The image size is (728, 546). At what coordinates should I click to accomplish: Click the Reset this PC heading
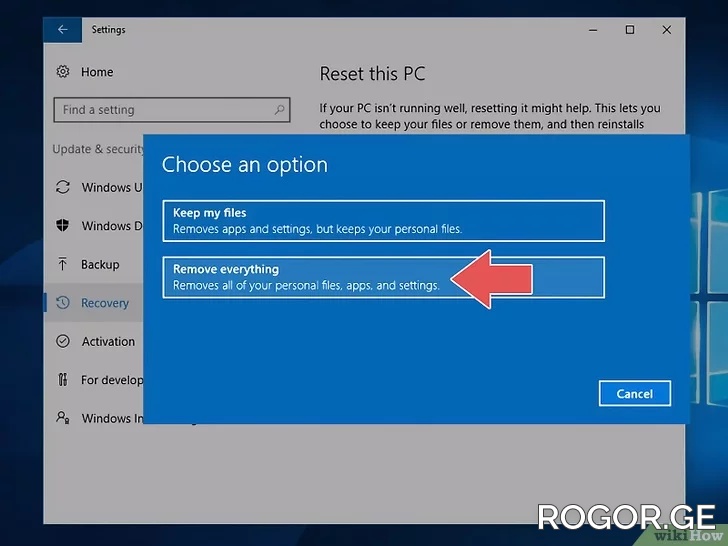[372, 74]
